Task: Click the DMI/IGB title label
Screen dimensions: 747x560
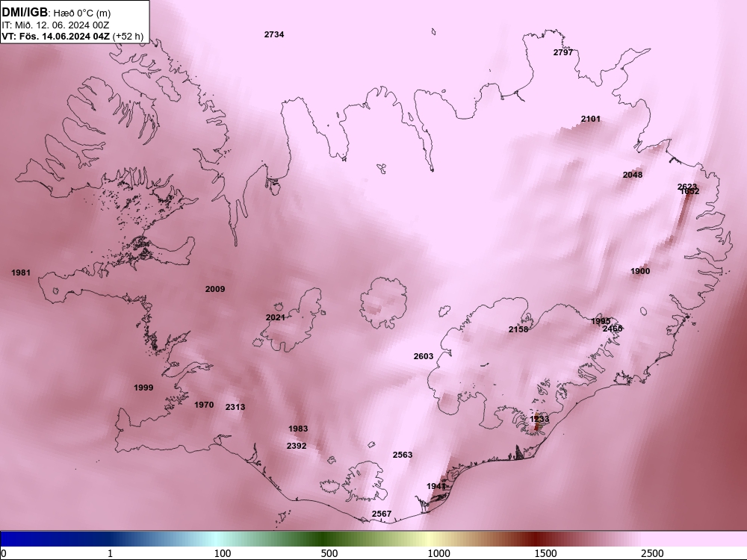Action: click(x=25, y=12)
